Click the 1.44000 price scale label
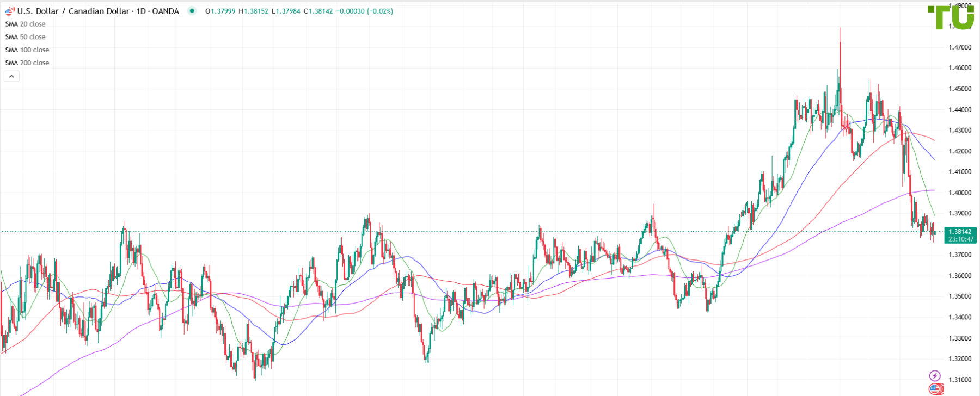Image resolution: width=980 pixels, height=396 pixels. coord(960,110)
